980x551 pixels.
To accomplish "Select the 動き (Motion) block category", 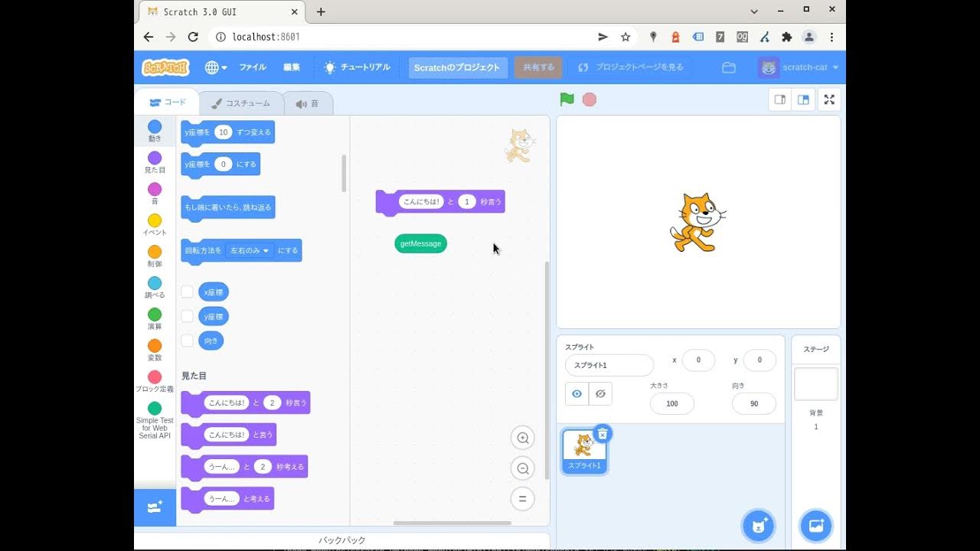I will point(155,131).
